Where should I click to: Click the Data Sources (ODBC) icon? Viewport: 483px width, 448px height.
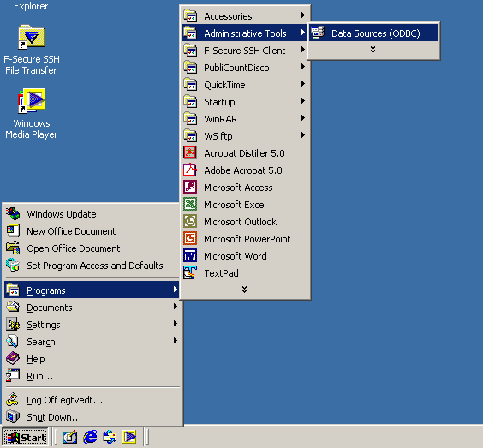click(318, 33)
